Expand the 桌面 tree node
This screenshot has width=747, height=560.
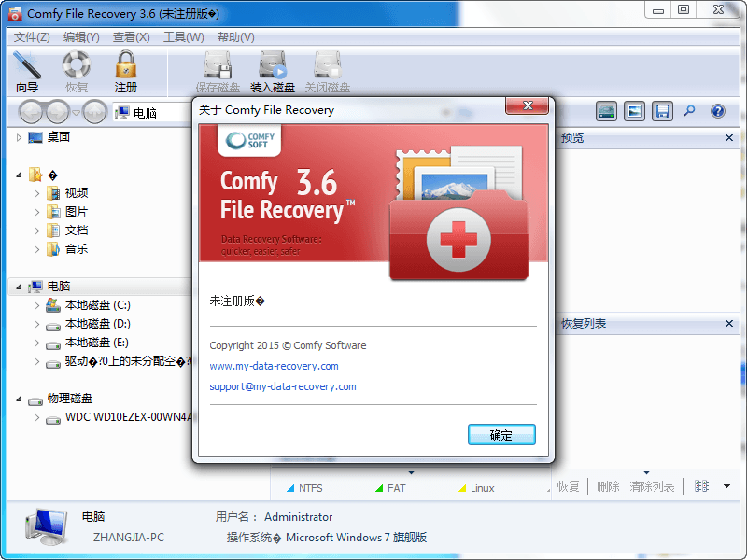[19, 137]
